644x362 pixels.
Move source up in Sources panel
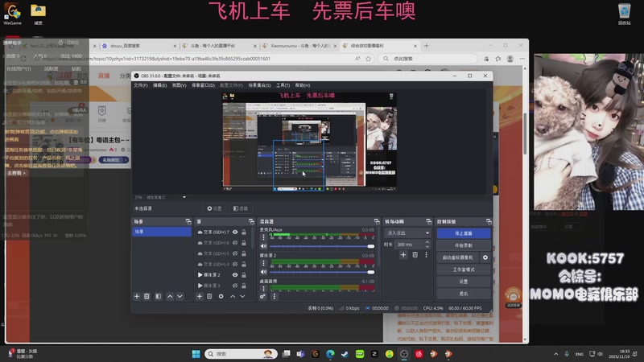coord(233,296)
